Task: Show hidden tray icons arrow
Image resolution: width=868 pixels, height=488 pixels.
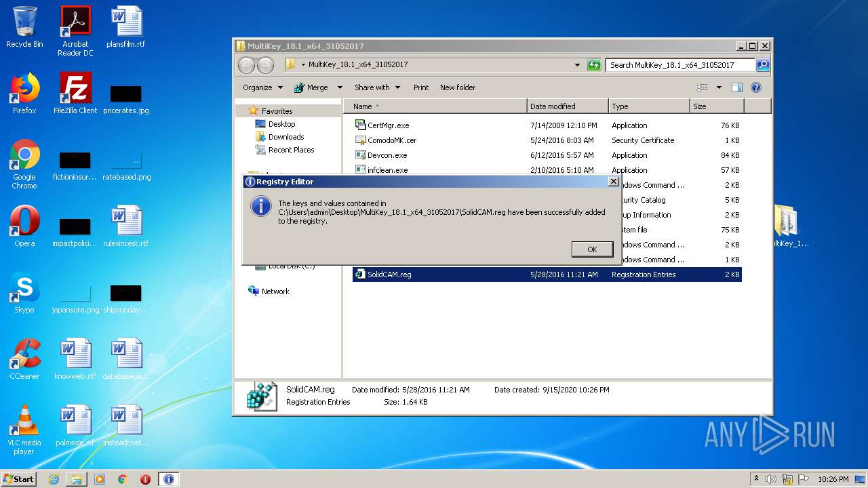Action: tap(756, 479)
